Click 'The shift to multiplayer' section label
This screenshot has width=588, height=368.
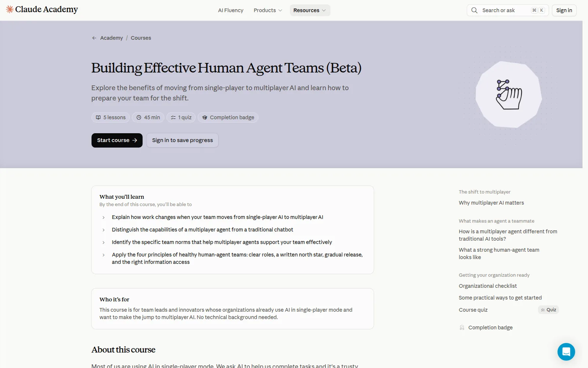(x=484, y=192)
